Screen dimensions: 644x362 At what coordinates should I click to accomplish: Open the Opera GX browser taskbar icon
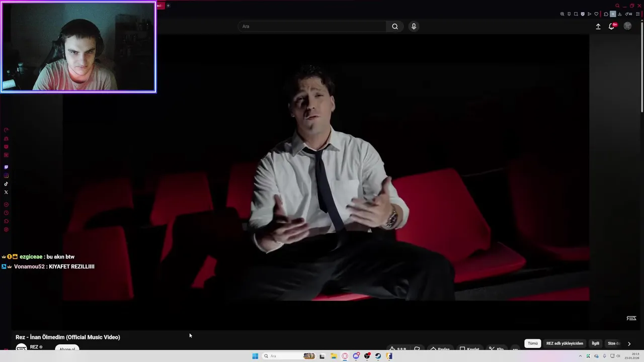point(345,356)
